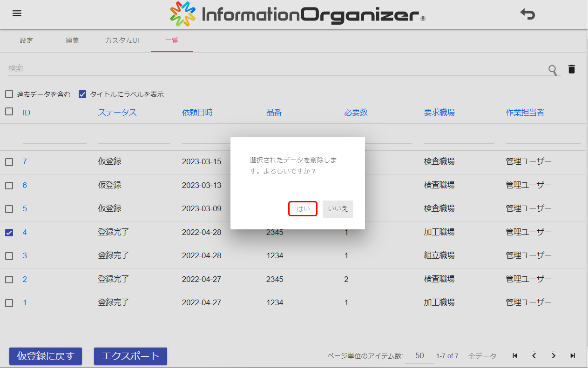Screen dimensions: 588x368
Task: Enable 過去データを含む checkbox
Action: click(9, 94)
